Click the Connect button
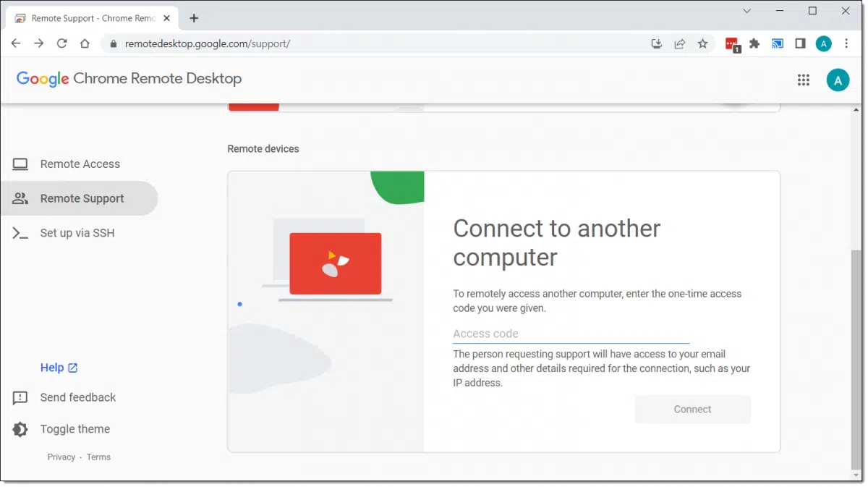The height and width of the screenshot is (487, 868). tap(692, 410)
